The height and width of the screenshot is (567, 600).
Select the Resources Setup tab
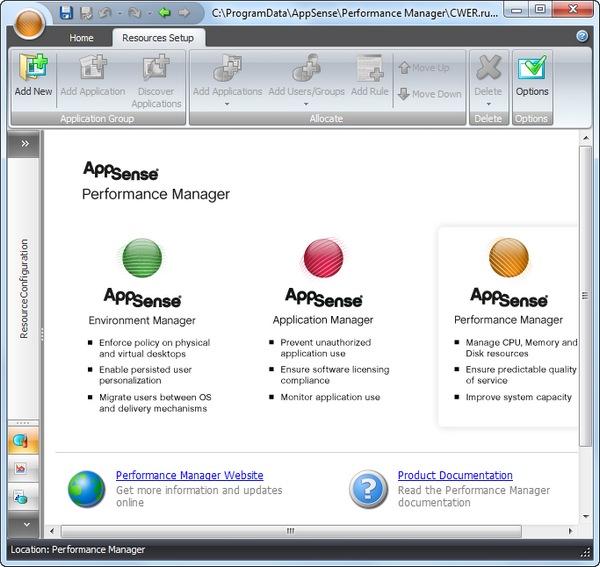click(x=158, y=38)
